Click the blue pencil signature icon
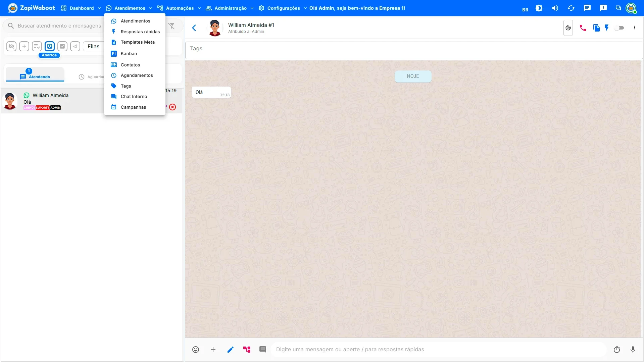 (x=230, y=350)
